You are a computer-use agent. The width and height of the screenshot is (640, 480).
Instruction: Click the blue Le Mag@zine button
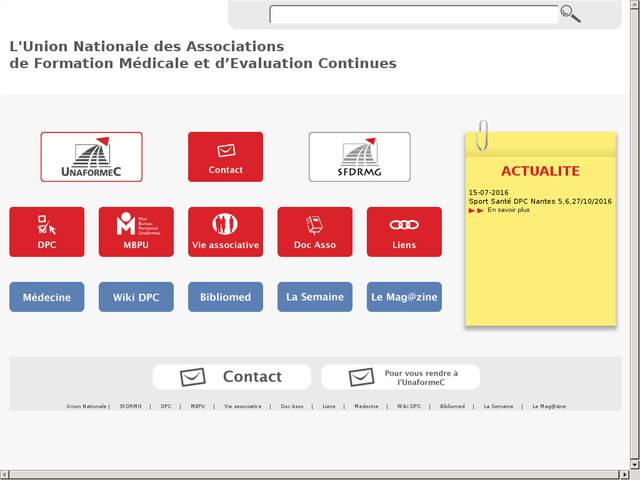point(404,297)
